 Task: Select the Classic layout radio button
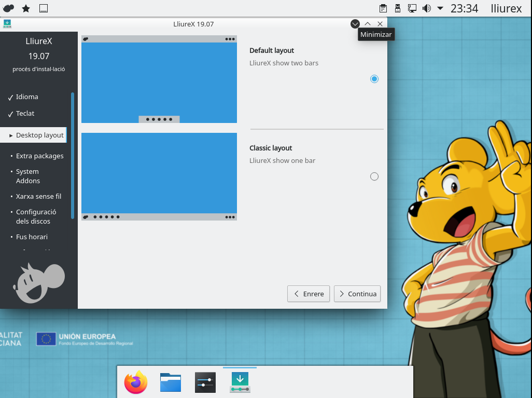(374, 176)
